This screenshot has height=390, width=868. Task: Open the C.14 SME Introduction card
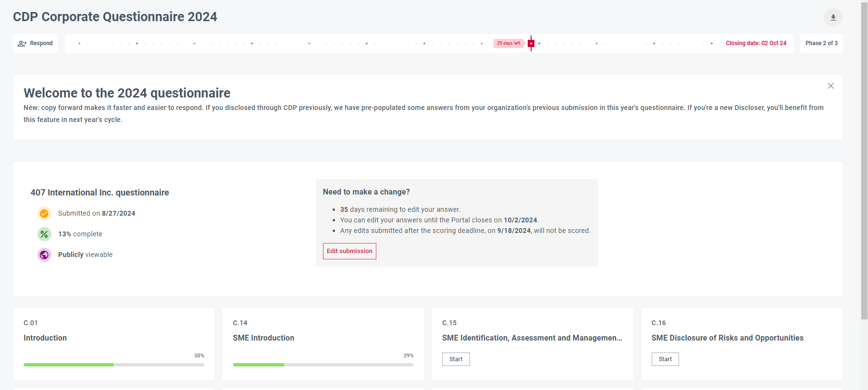tap(323, 344)
